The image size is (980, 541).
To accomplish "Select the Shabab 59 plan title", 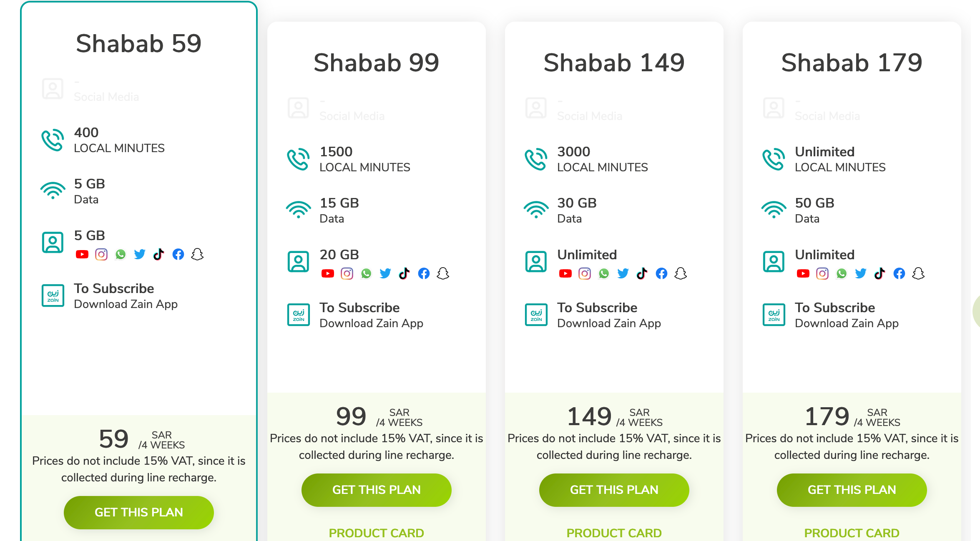I will click(x=139, y=43).
